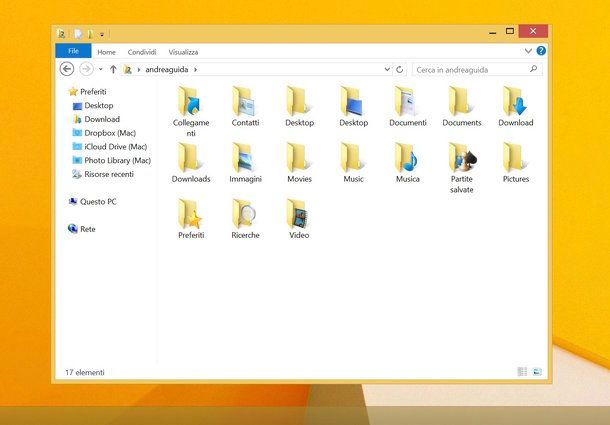Image resolution: width=610 pixels, height=425 pixels.
Task: Select the Movies folder icon
Action: point(298,157)
